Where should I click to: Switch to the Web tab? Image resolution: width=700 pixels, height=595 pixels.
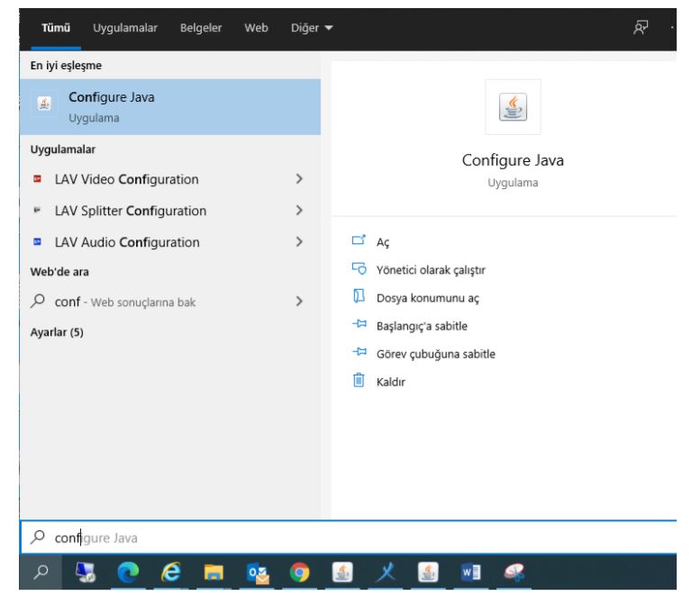(x=256, y=28)
